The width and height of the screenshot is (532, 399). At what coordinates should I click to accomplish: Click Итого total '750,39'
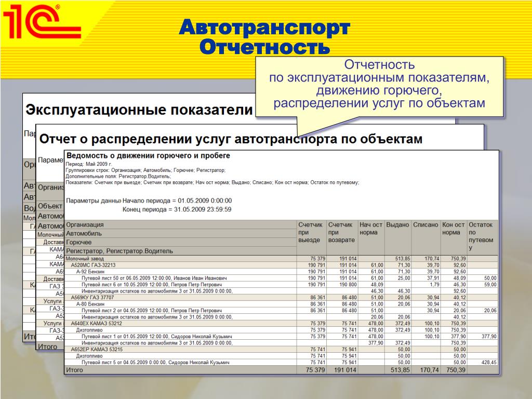(456, 370)
